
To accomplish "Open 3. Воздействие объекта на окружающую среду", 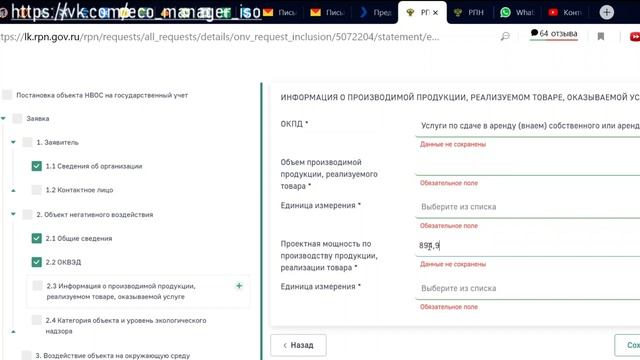I will click(113, 356).
